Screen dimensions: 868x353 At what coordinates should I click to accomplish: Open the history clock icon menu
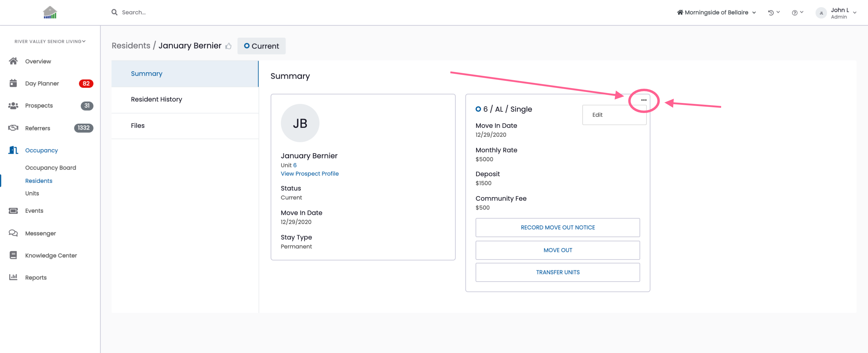(771, 13)
